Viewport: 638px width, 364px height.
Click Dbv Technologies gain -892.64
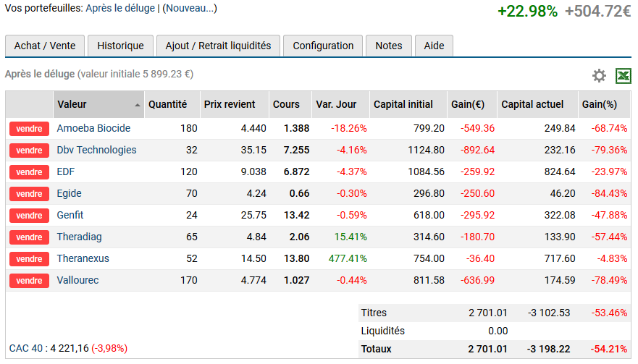pyautogui.click(x=477, y=150)
